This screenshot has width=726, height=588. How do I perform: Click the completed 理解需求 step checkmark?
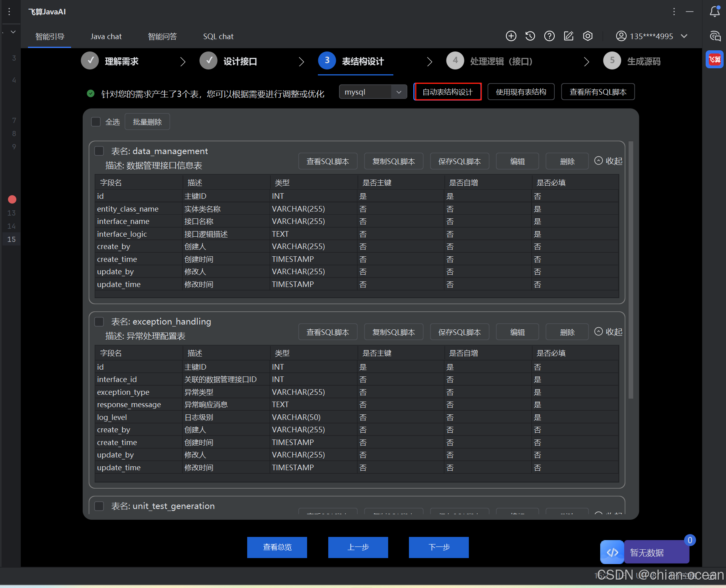[90, 61]
